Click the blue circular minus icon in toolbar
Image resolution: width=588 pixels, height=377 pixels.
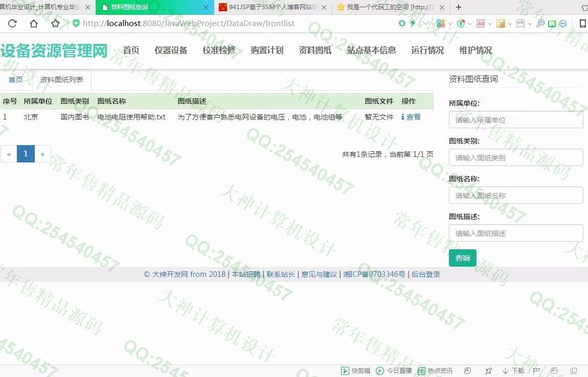click(563, 23)
